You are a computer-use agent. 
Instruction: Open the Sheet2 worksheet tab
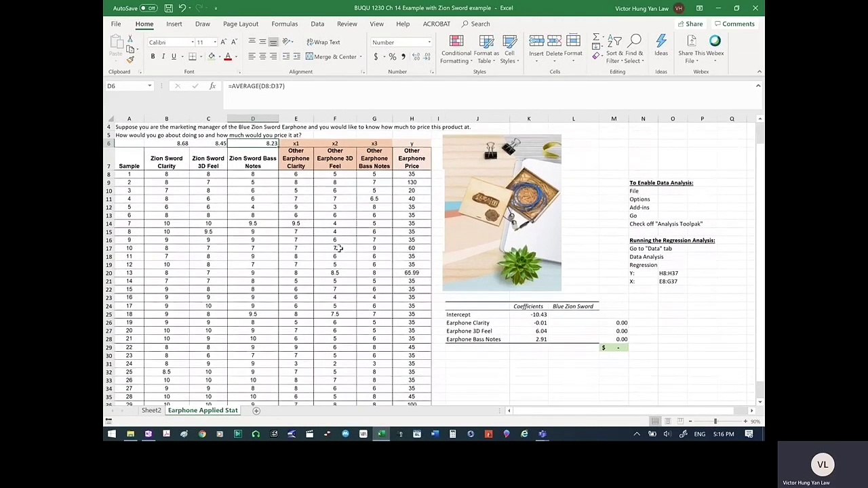click(151, 411)
